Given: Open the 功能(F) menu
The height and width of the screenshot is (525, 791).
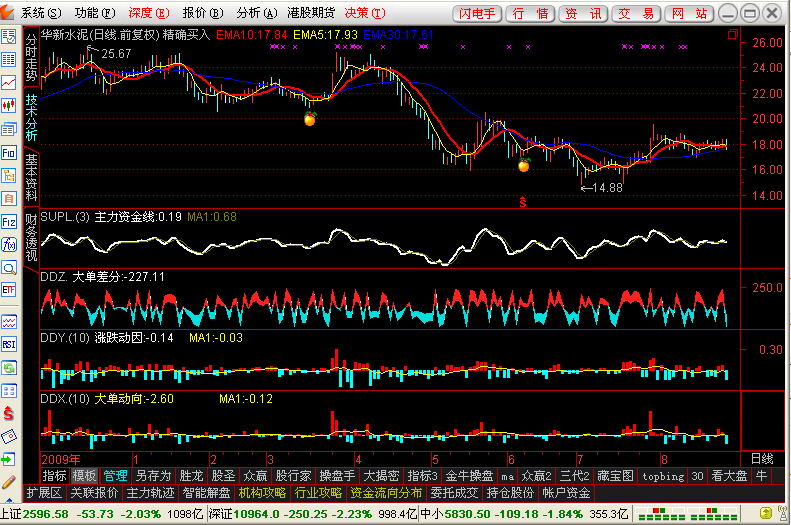Looking at the screenshot, I should coord(95,13).
